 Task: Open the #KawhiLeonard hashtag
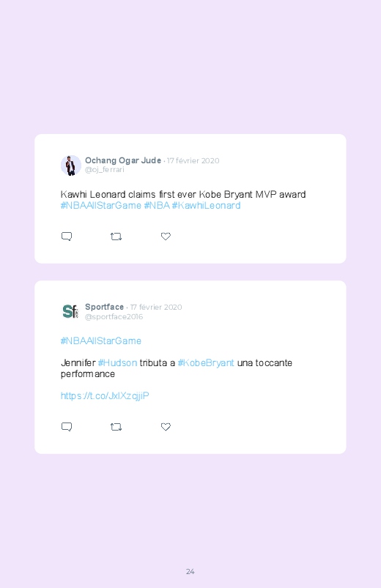tap(206, 206)
